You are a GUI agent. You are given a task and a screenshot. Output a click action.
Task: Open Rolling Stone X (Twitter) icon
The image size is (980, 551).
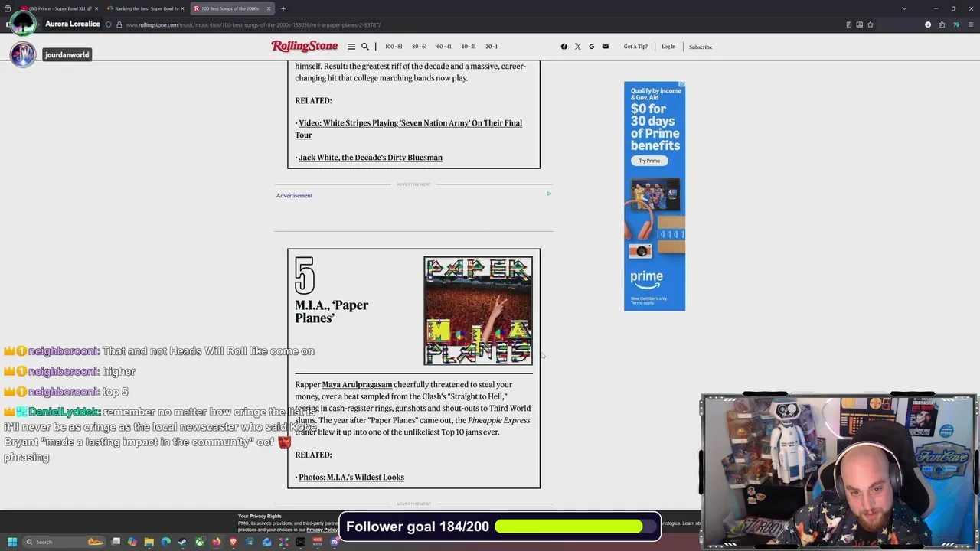578,47
